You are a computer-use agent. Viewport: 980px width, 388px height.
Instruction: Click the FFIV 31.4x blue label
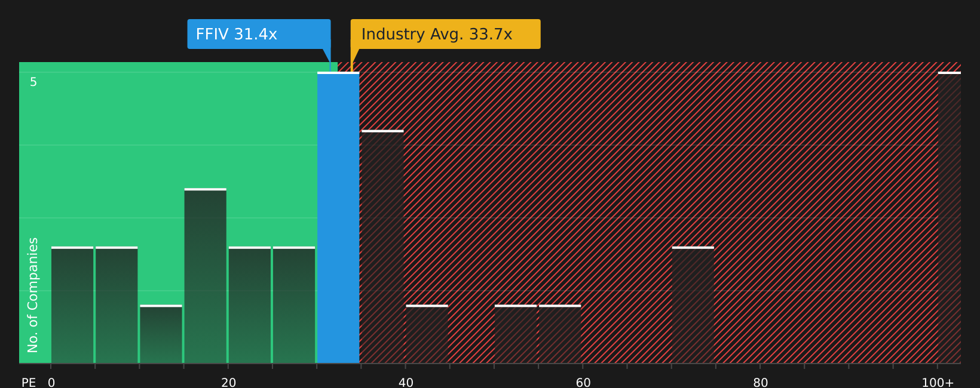259,34
